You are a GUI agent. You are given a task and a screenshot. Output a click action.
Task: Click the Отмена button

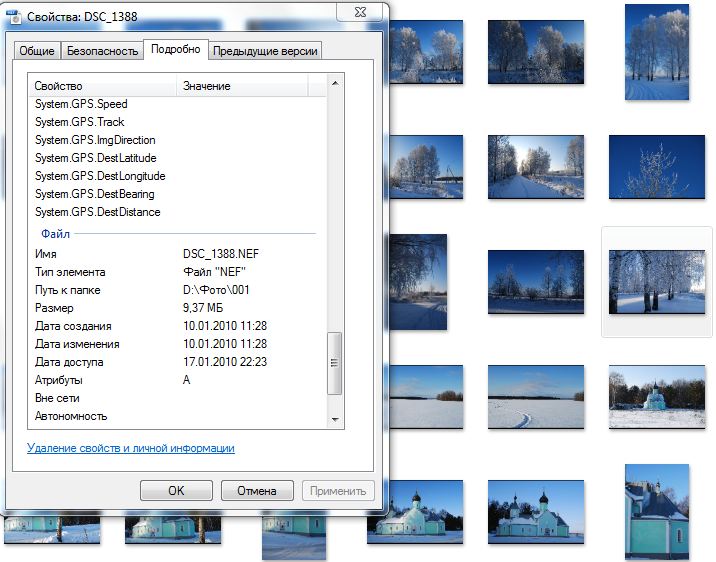coord(257,491)
